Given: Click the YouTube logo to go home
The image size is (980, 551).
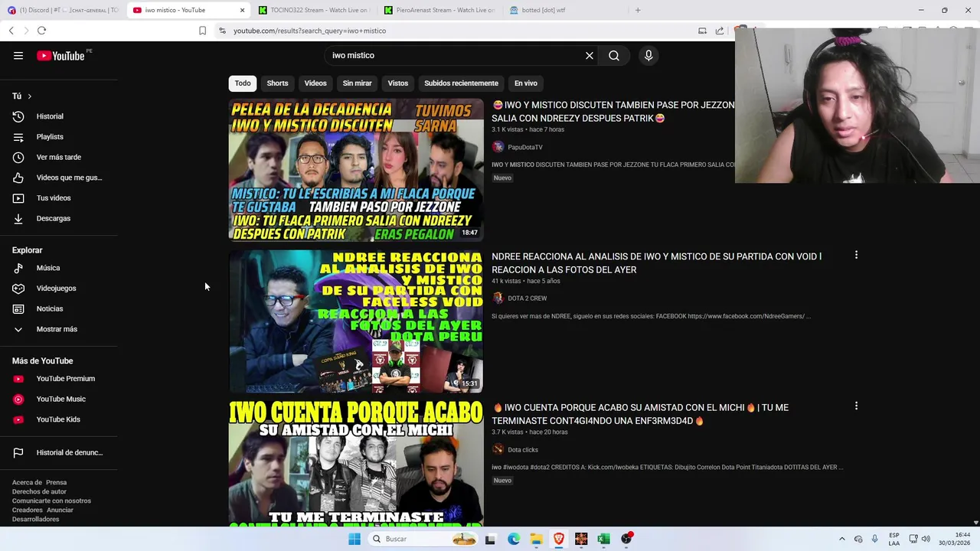Looking at the screenshot, I should point(61,55).
